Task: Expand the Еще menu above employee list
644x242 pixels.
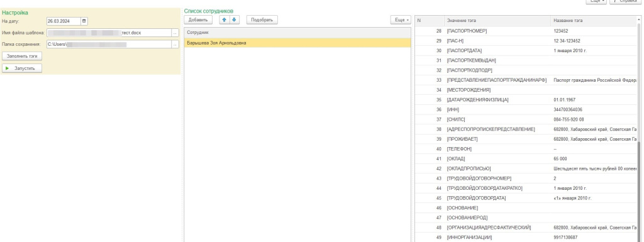Action: coord(400,19)
